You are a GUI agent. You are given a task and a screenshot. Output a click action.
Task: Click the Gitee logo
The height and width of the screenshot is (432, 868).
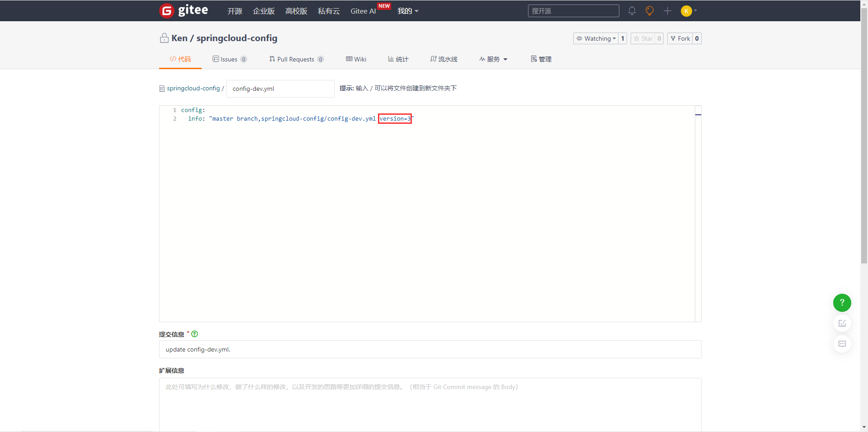[x=183, y=10]
